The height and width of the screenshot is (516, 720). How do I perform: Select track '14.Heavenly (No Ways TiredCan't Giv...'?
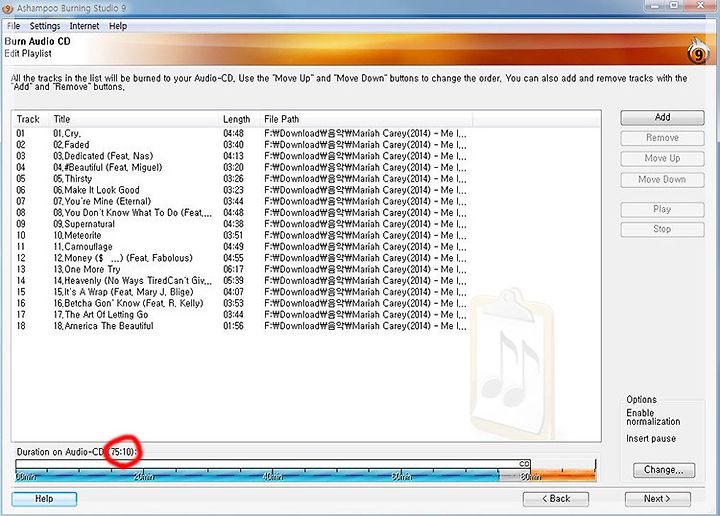[x=132, y=281]
